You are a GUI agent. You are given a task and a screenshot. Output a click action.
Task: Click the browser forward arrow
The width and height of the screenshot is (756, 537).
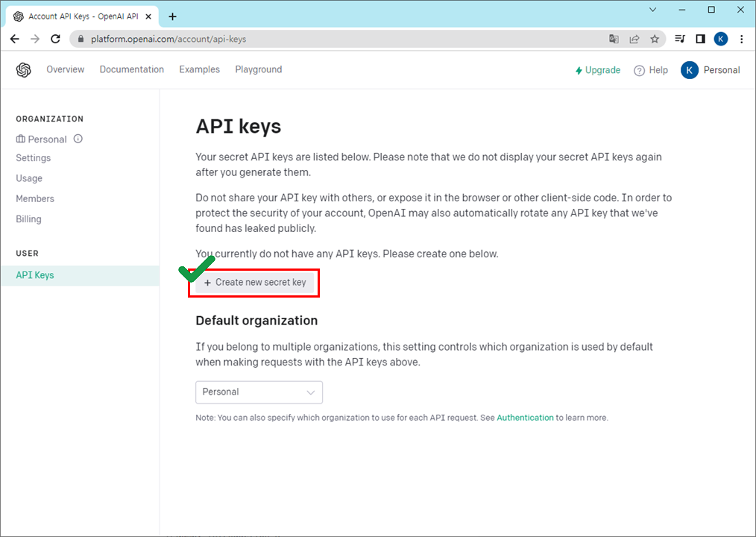tap(35, 39)
